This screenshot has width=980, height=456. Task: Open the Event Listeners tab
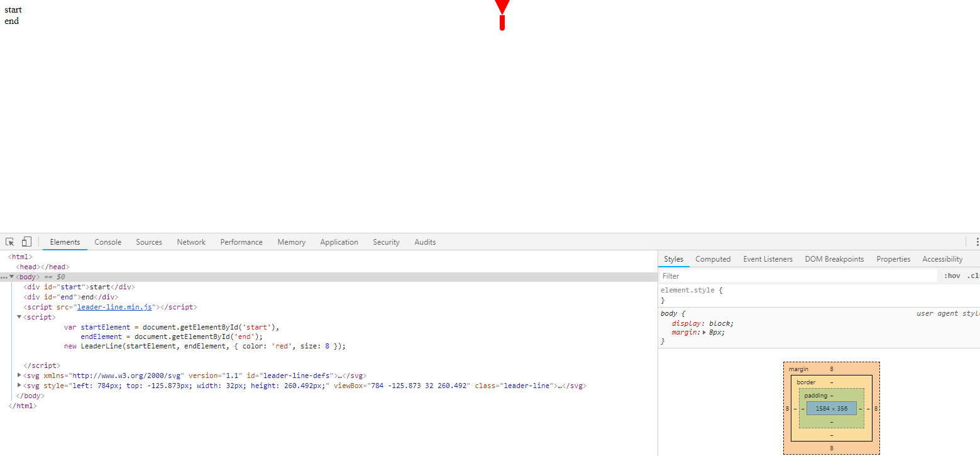(x=768, y=259)
